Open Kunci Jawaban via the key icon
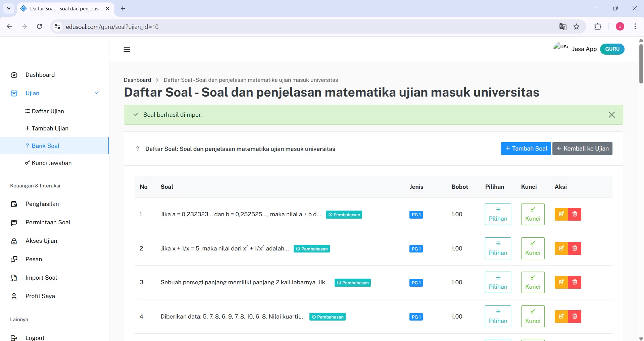 (x=27, y=163)
